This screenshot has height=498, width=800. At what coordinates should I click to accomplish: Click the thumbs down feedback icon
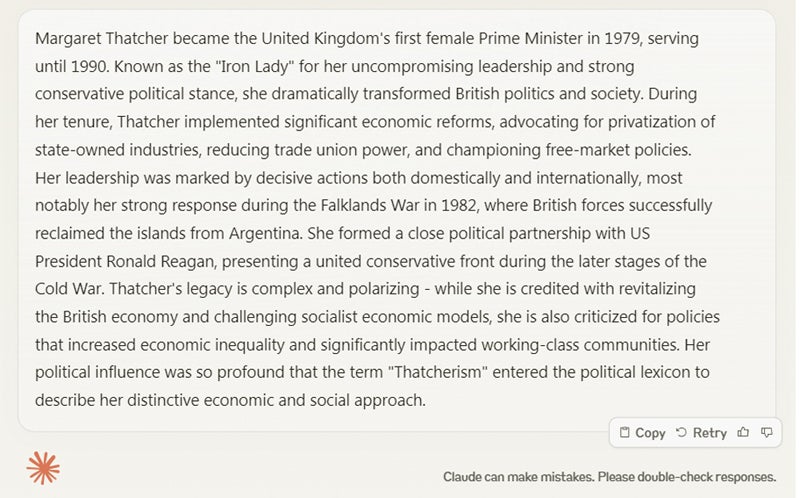pos(767,433)
